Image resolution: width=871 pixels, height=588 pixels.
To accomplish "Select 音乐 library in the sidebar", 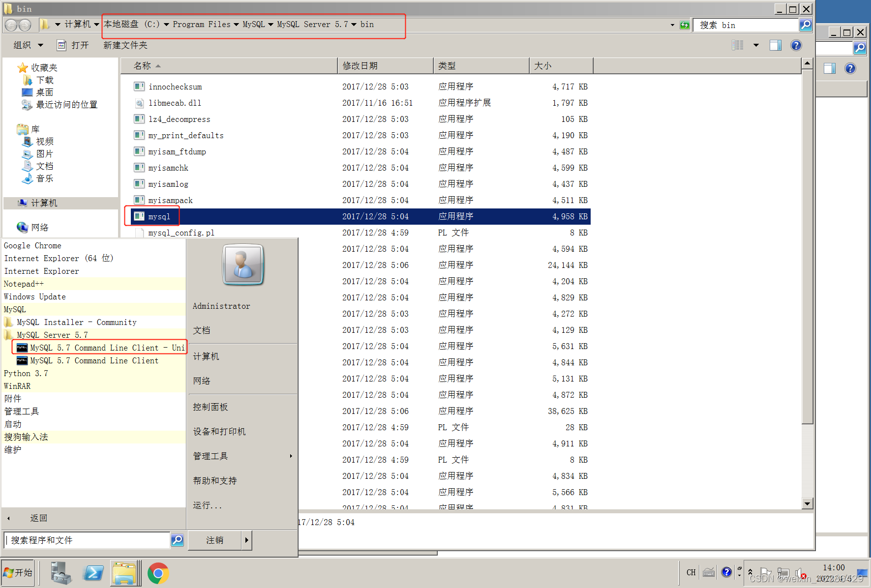I will (45, 178).
